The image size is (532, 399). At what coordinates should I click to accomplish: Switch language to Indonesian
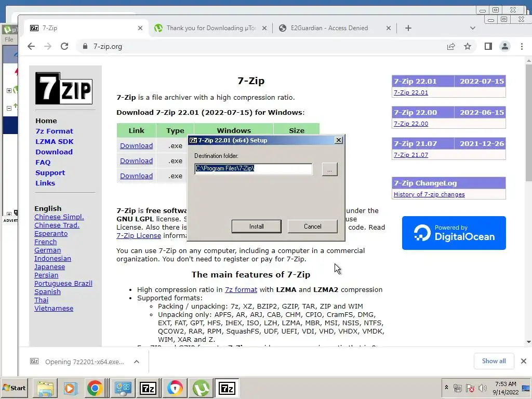(52, 259)
